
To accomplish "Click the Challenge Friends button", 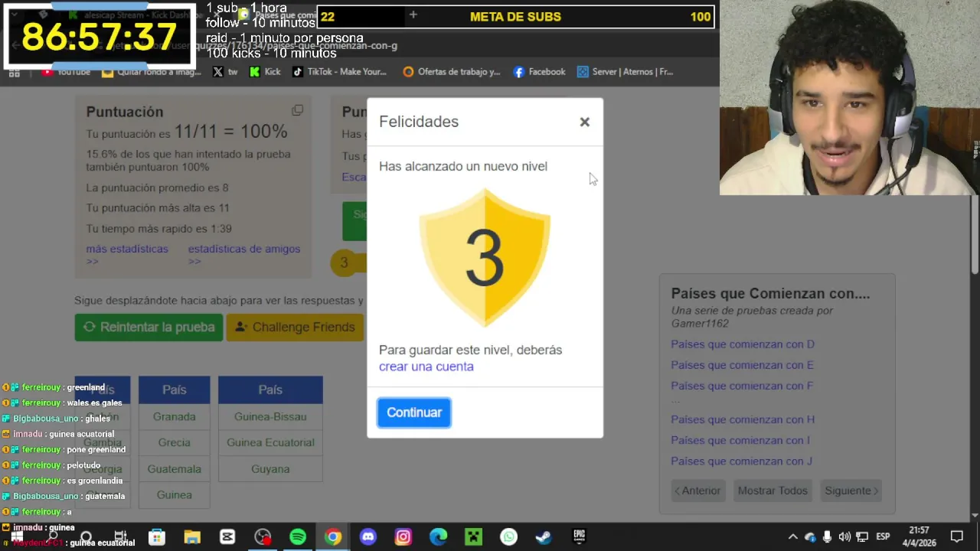I will (295, 328).
